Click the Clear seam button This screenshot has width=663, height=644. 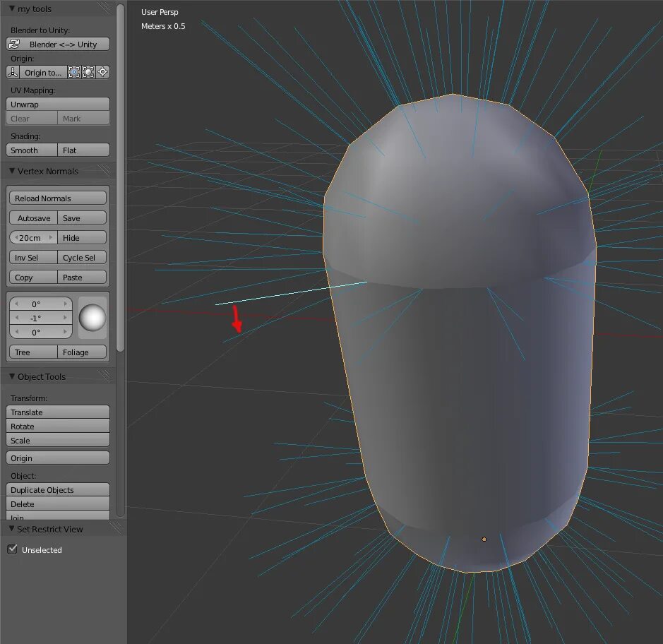coord(32,119)
